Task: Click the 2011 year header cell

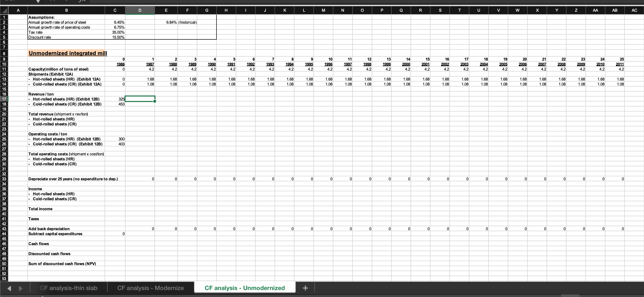Action: pos(615,64)
